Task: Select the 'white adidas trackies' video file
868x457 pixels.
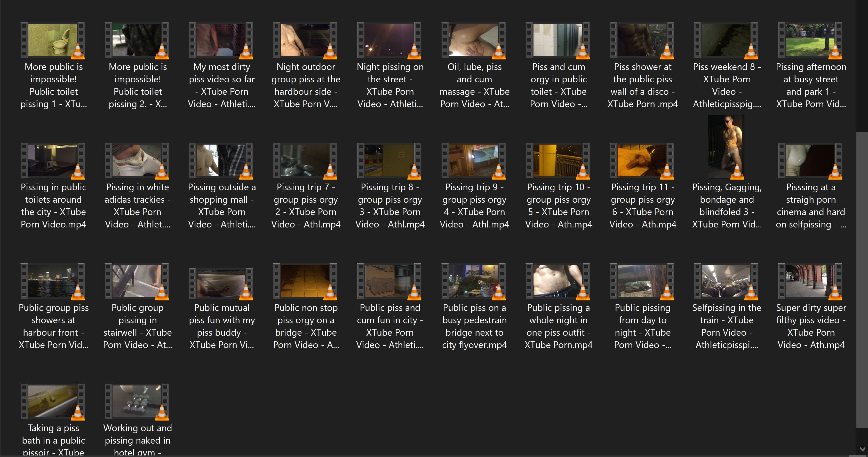Action: tap(138, 186)
